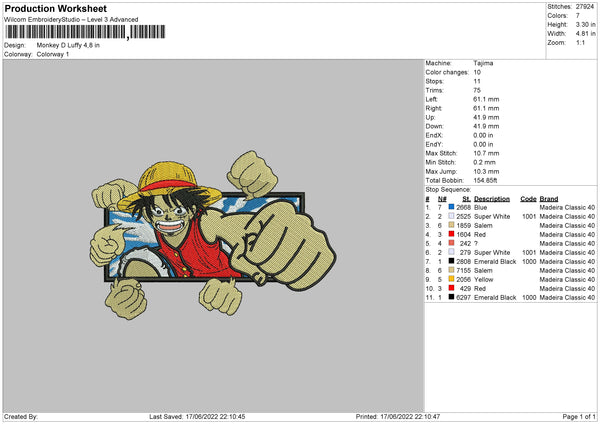Click the Blue color swatch in stop sequence
The height and width of the screenshot is (424, 600).
click(x=452, y=207)
